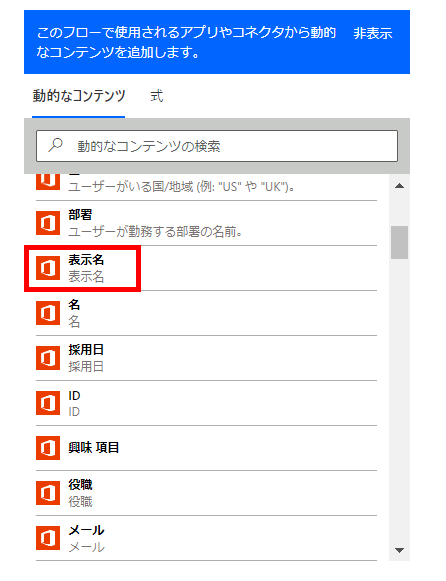
Task: Switch to the 式 tab
Action: (157, 96)
